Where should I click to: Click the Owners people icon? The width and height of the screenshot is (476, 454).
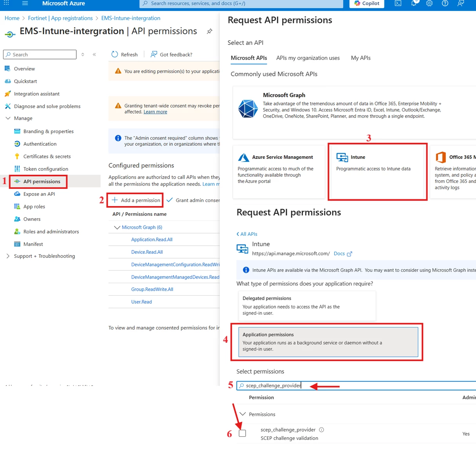pyautogui.click(x=17, y=219)
